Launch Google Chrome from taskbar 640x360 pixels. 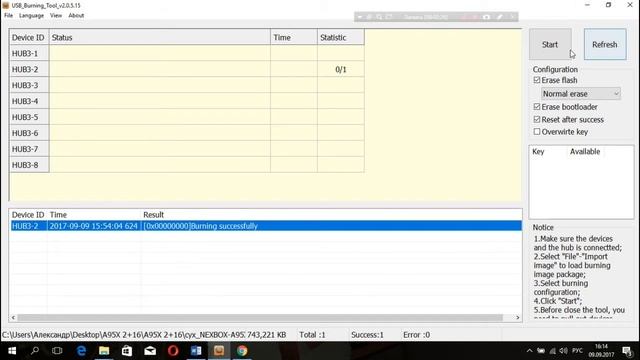pos(242,351)
